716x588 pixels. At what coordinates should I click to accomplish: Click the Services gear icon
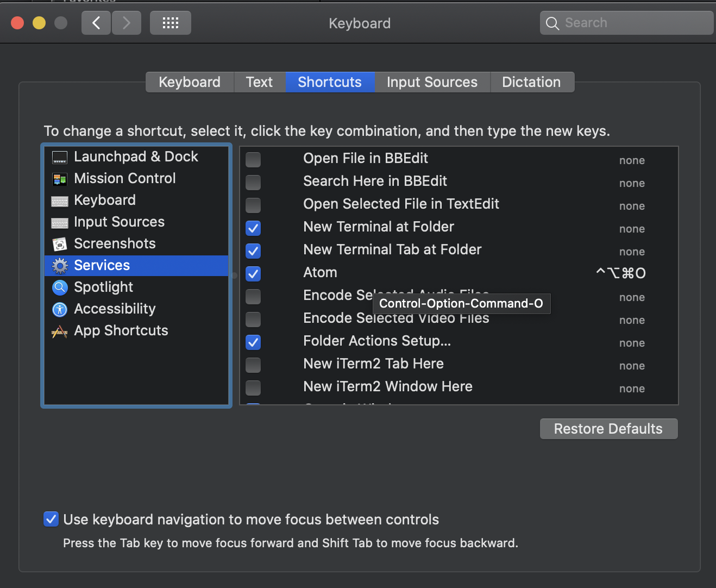(x=60, y=266)
